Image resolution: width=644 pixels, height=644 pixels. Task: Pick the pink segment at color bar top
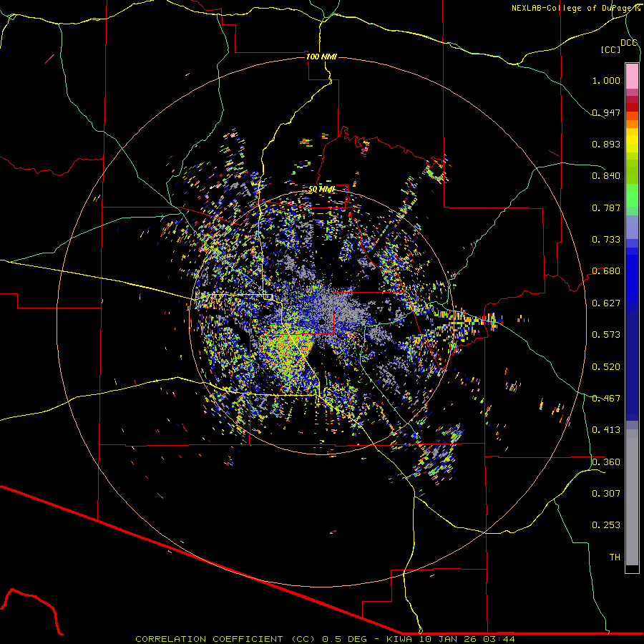pyautogui.click(x=632, y=76)
